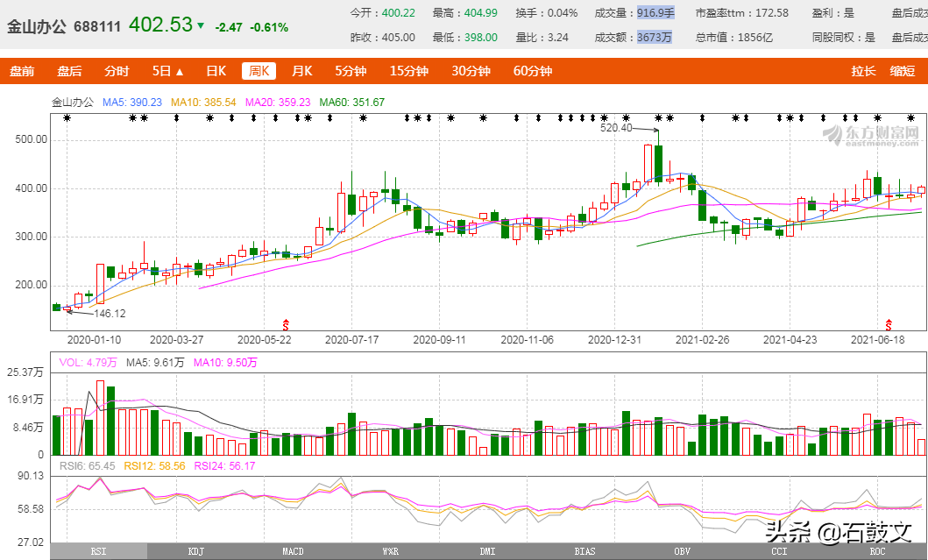Expand the 5日 dropdown arrow
The image size is (928, 560).
[180, 72]
